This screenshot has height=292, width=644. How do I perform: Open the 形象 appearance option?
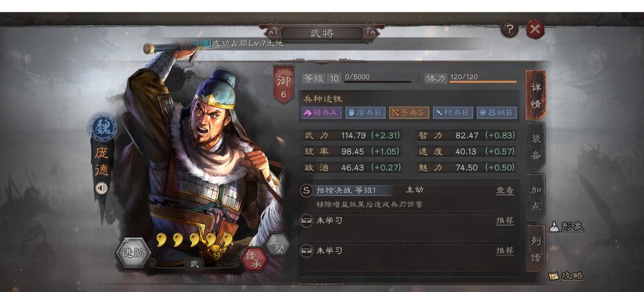pos(567,226)
